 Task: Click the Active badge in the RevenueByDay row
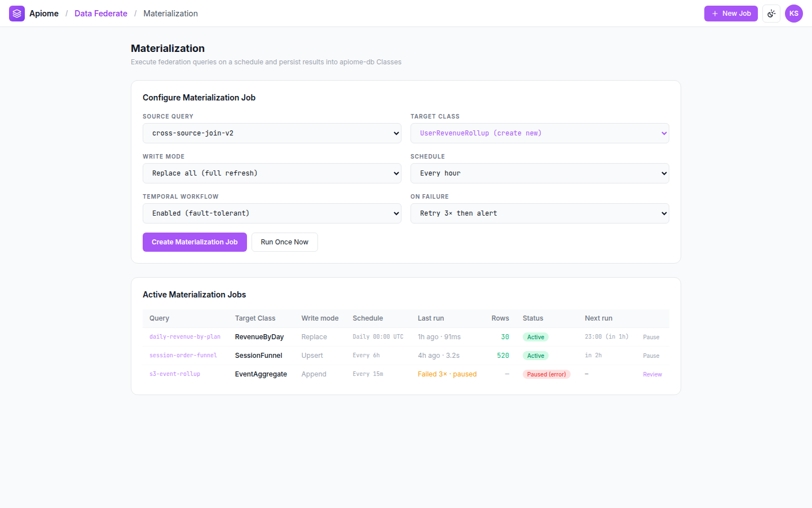pyautogui.click(x=536, y=337)
